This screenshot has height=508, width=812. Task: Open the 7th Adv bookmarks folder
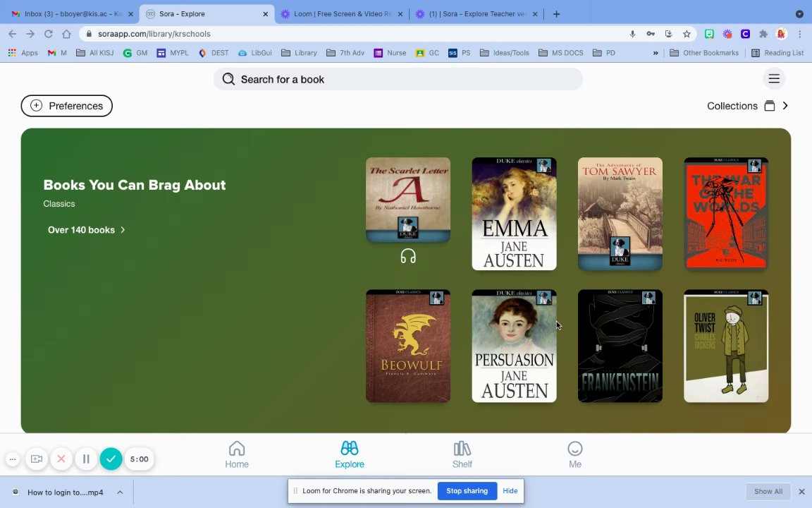pyautogui.click(x=345, y=53)
